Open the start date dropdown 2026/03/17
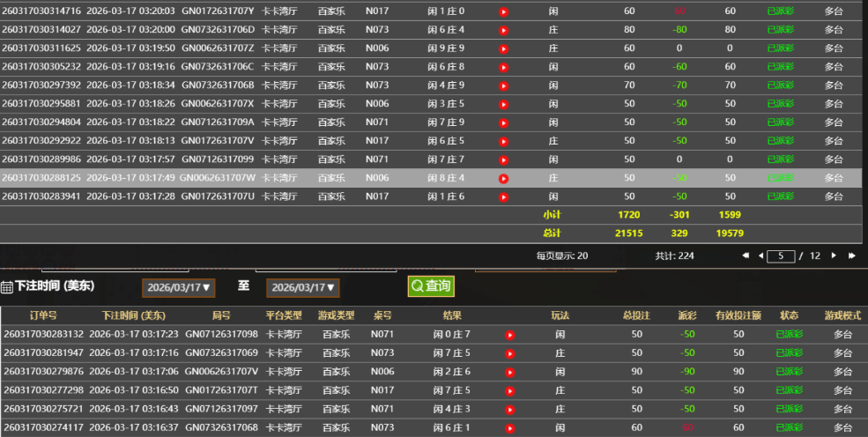 coord(178,287)
